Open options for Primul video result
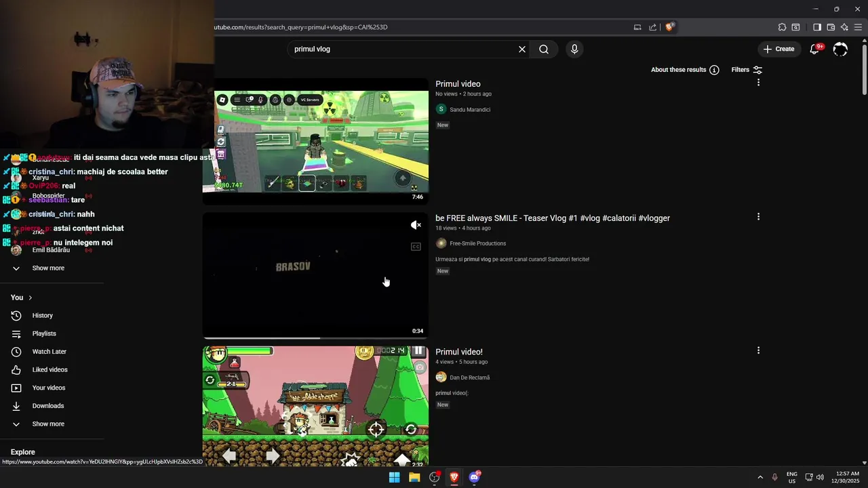 (758, 83)
